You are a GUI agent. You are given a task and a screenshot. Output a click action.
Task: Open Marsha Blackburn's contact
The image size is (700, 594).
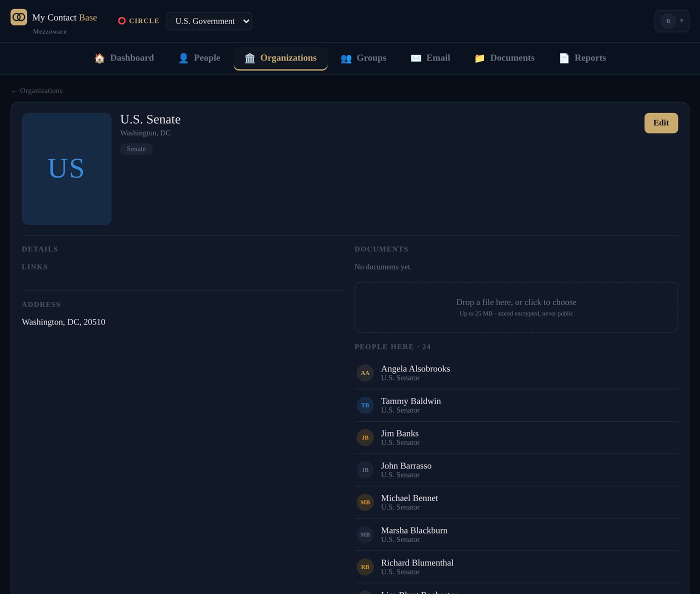tap(516, 534)
